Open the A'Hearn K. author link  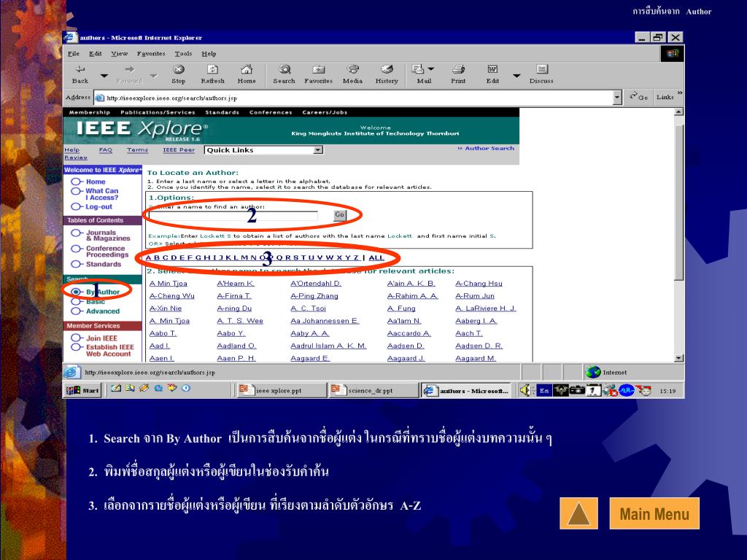coord(236,284)
